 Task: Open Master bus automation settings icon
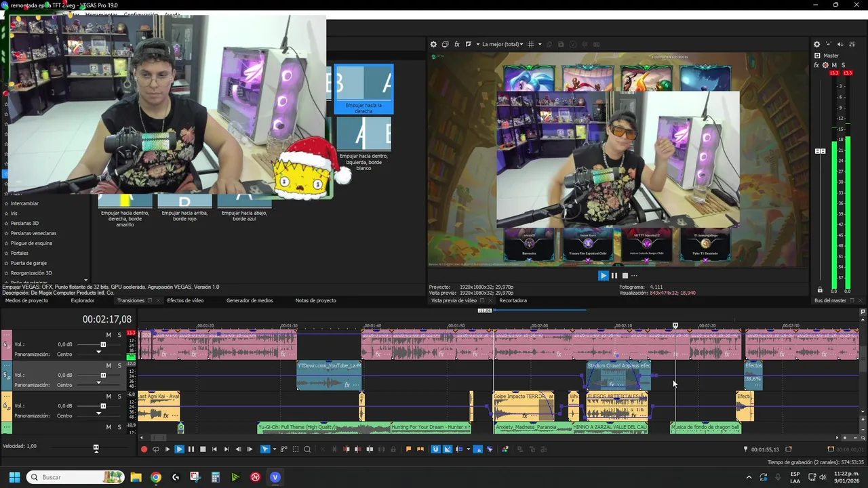point(825,65)
